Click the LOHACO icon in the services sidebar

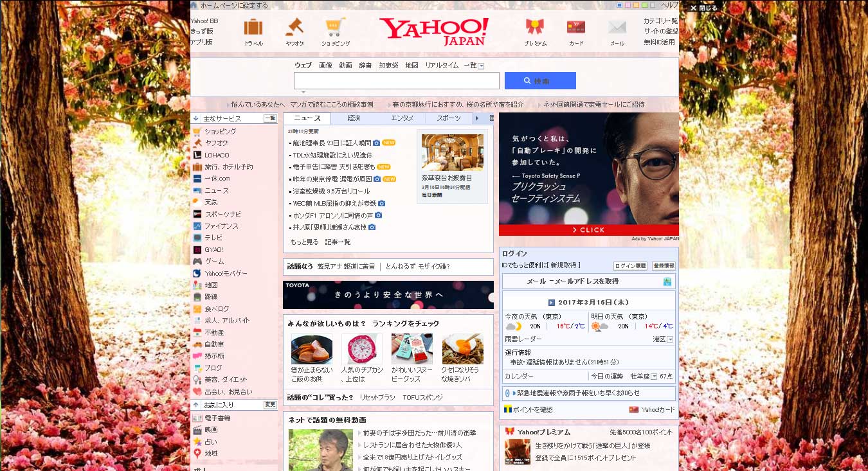pyautogui.click(x=197, y=155)
